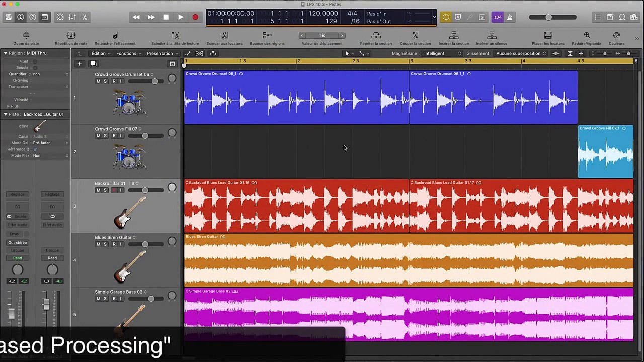This screenshot has height=362, width=644.
Task: Click the Play button
Action: pyautogui.click(x=181, y=17)
